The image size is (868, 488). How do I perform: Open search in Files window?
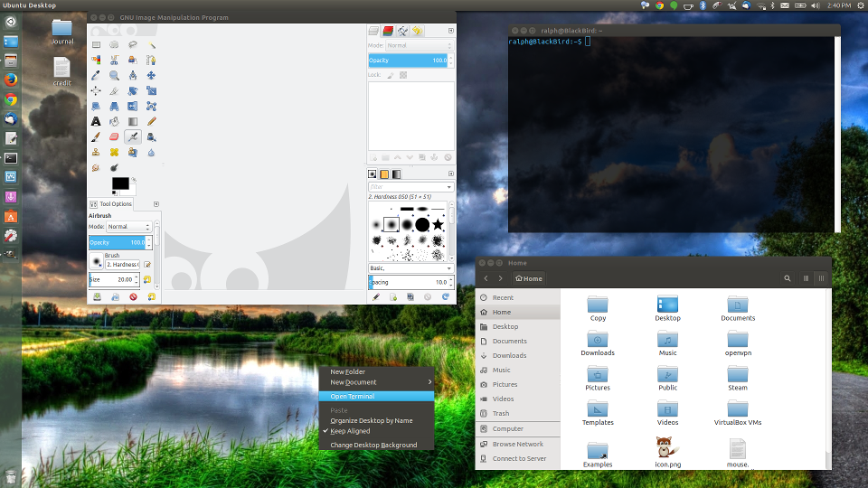[788, 278]
